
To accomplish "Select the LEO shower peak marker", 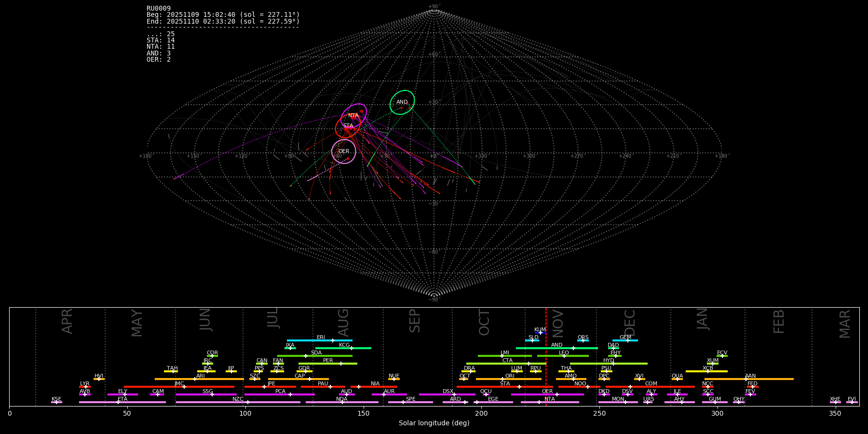I will (564, 356).
